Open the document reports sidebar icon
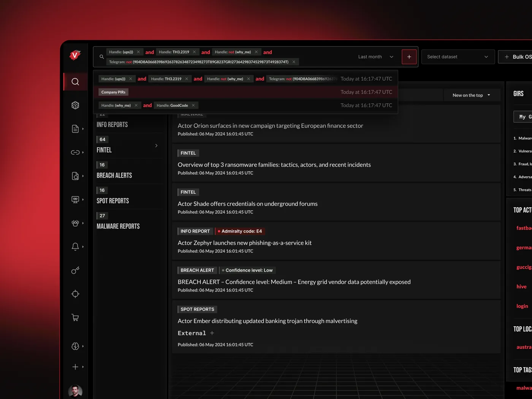The height and width of the screenshot is (399, 532). (75, 129)
